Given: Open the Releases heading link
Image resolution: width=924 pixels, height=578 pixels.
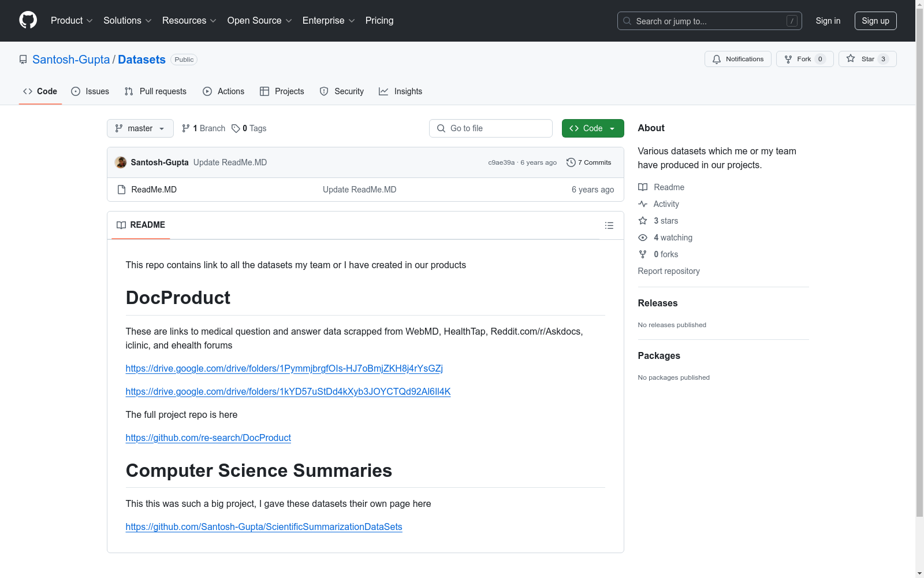Looking at the screenshot, I should pyautogui.click(x=658, y=303).
